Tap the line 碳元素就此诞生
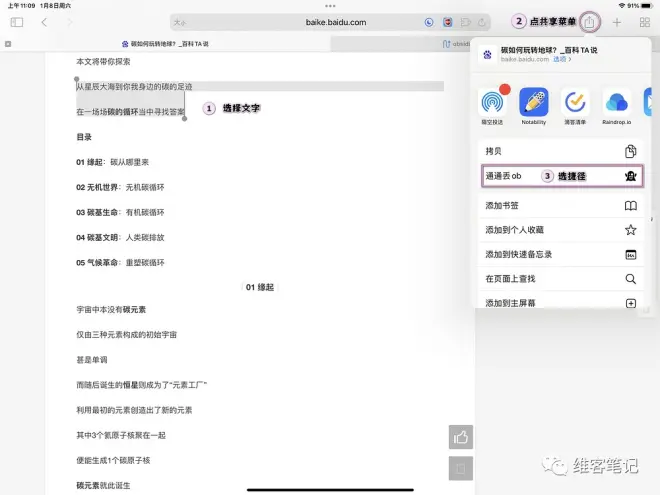660x495 pixels. tap(103, 485)
